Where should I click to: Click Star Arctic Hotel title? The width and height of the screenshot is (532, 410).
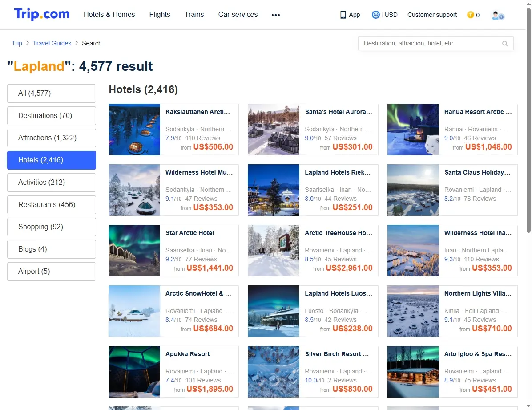coord(189,233)
